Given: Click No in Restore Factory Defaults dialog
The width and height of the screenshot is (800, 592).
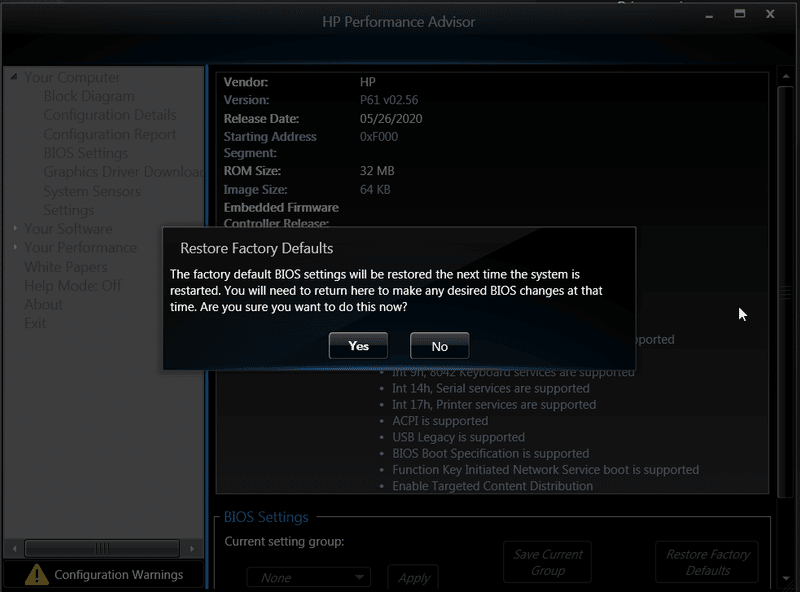Looking at the screenshot, I should (439, 346).
